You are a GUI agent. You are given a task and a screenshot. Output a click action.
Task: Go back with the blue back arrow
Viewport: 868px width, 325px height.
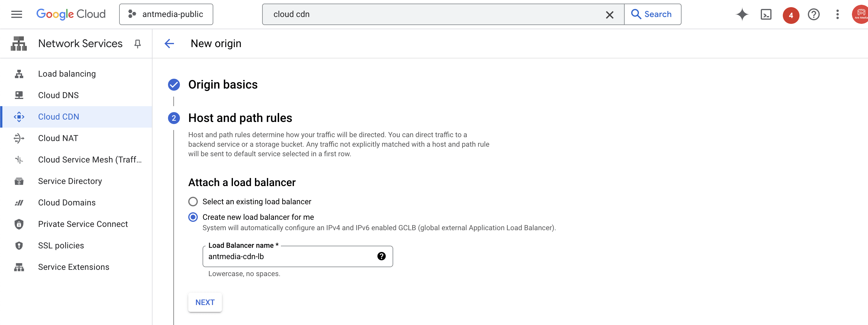[169, 44]
